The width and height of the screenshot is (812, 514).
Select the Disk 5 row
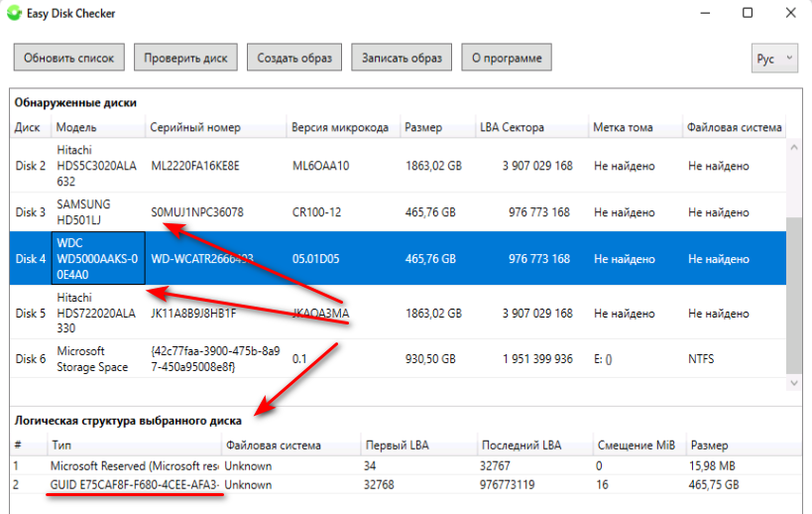click(x=398, y=313)
